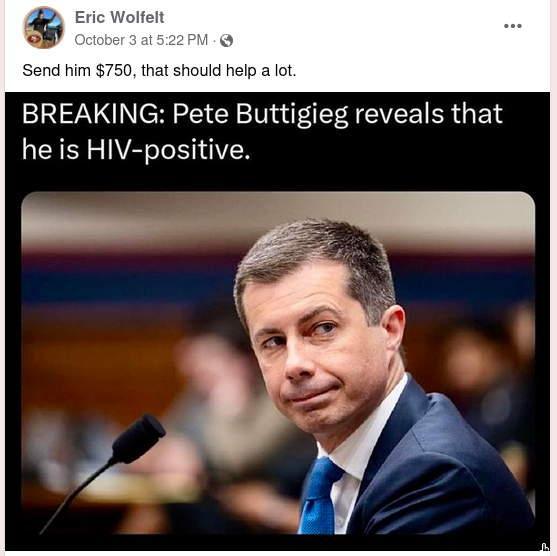557x556 pixels.
Task: Open the three-dot post options menu
Action: click(x=513, y=26)
